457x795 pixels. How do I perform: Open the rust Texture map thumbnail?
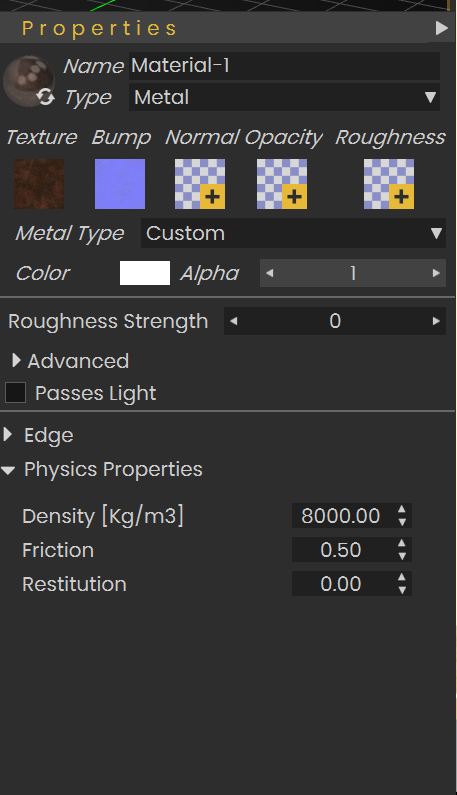pos(39,184)
